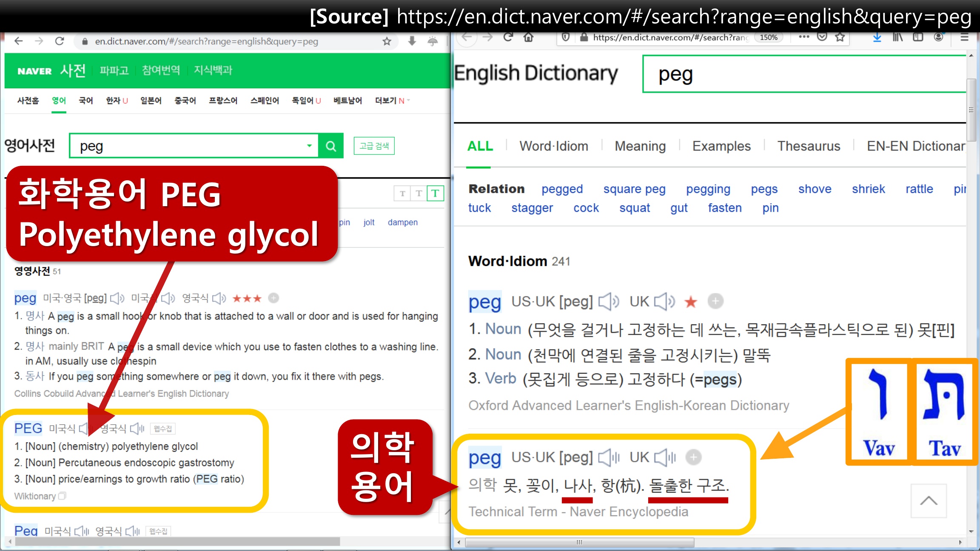Image resolution: width=980 pixels, height=551 pixels.
Task: Open the 'dampen' related word link
Action: point(402,222)
